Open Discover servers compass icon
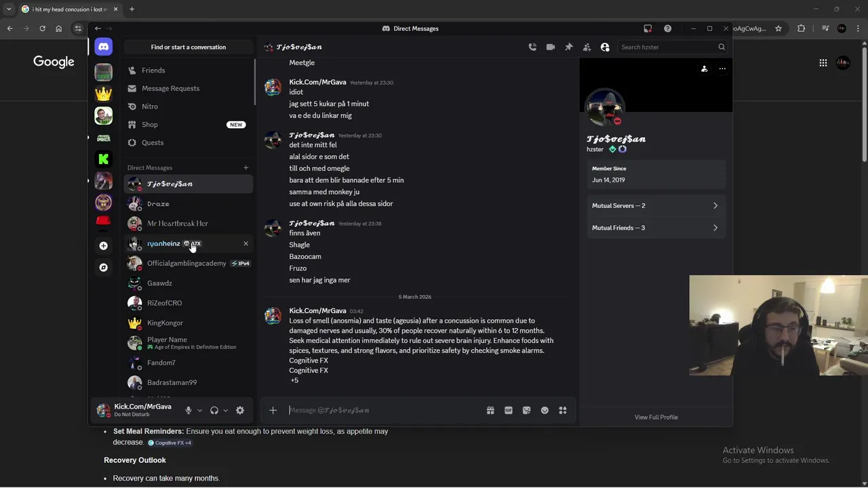The image size is (868, 488). (103, 267)
